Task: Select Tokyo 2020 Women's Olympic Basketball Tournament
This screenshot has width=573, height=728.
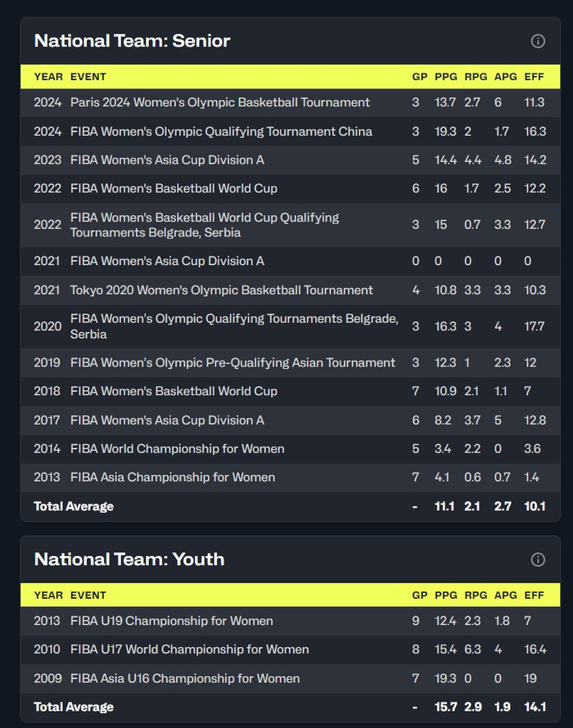Action: point(221,290)
